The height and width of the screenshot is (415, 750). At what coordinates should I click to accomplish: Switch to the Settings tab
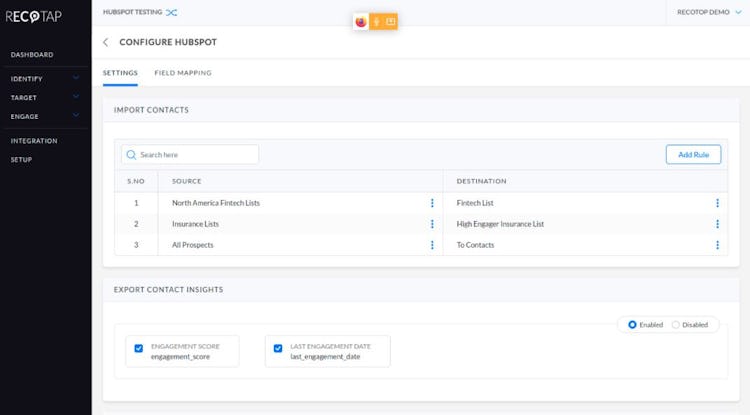pyautogui.click(x=120, y=73)
